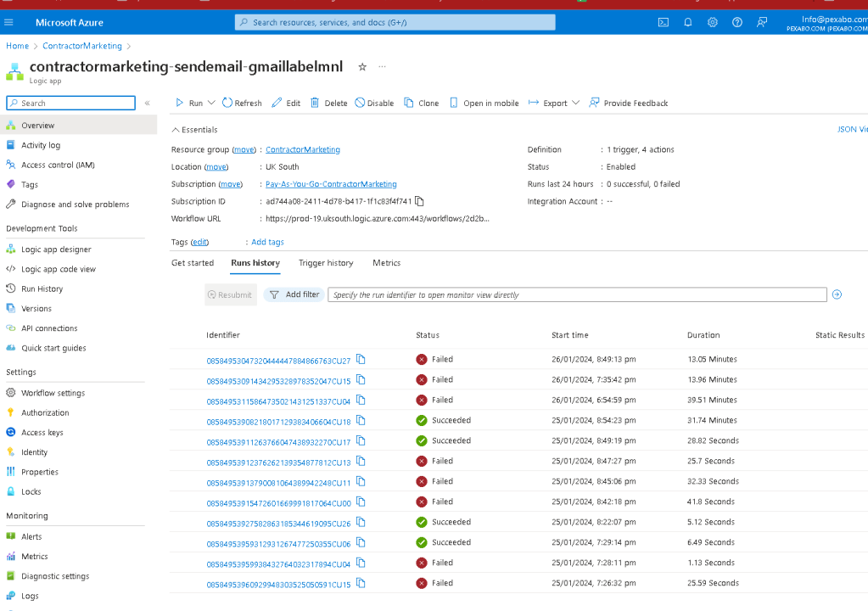Image resolution: width=868 pixels, height=611 pixels.
Task: Expand the Run dropdown arrow
Action: (x=211, y=103)
